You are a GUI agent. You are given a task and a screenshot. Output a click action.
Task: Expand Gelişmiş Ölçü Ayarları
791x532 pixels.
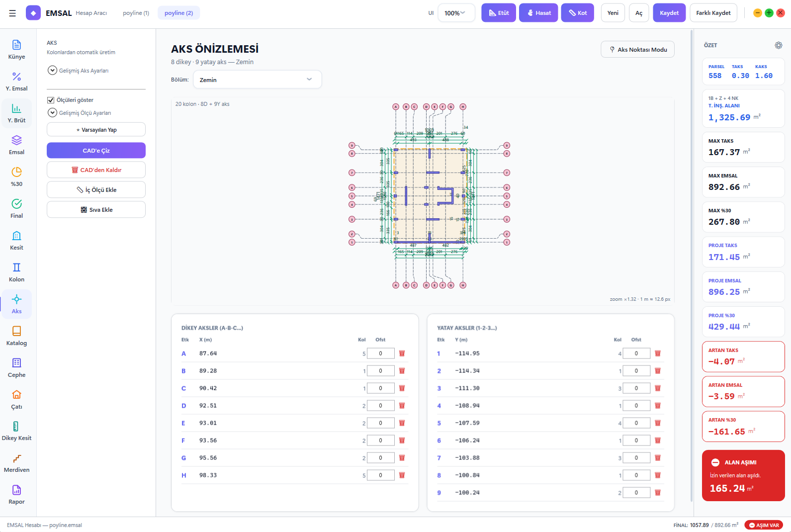[x=79, y=113]
